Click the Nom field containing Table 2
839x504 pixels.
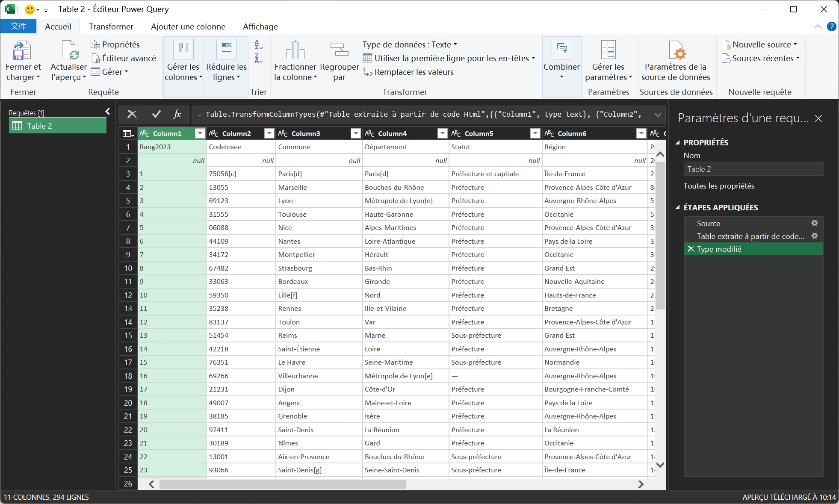coord(753,169)
